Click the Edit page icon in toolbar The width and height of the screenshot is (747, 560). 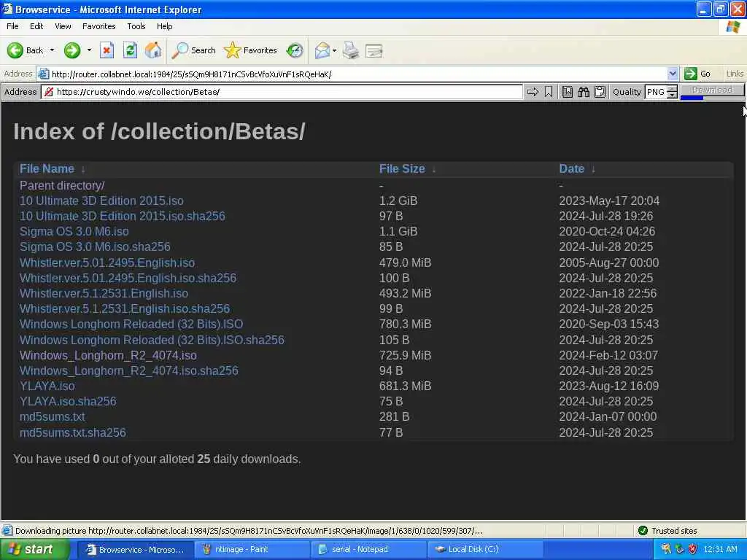click(374, 50)
